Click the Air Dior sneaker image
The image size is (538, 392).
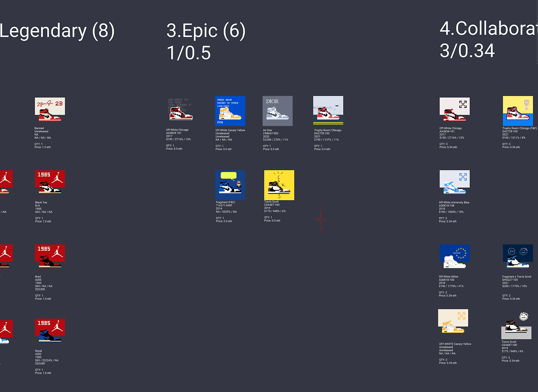[277, 111]
